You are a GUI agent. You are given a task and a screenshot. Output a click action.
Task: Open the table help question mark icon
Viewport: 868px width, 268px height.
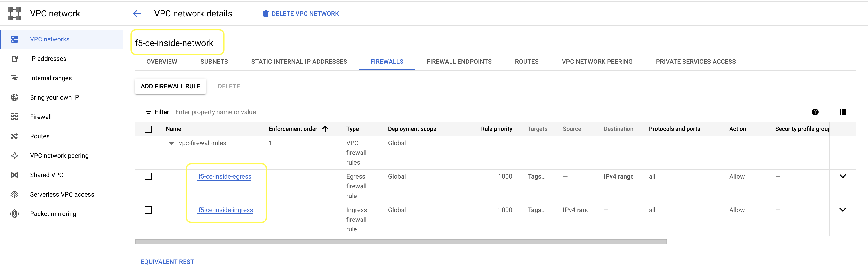[x=815, y=112]
